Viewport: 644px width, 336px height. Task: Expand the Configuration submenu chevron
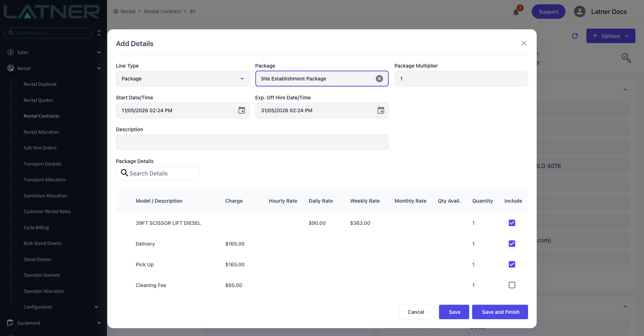96,307
